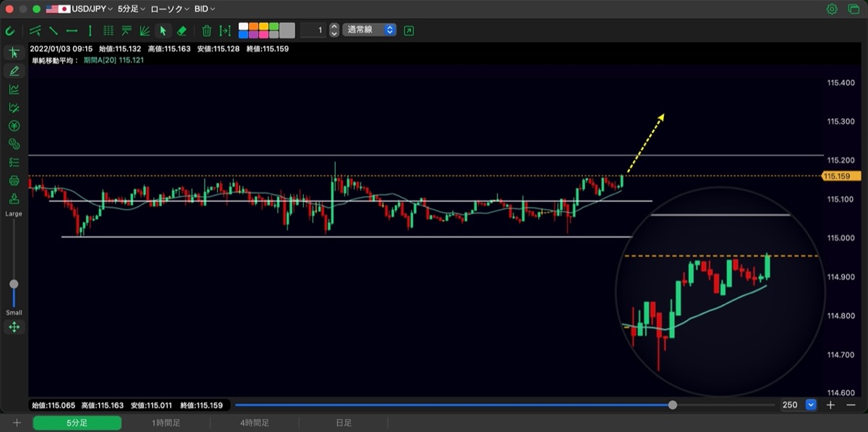Image resolution: width=868 pixels, height=432 pixels.
Task: Open the BID price type dropdown
Action: coord(205,9)
